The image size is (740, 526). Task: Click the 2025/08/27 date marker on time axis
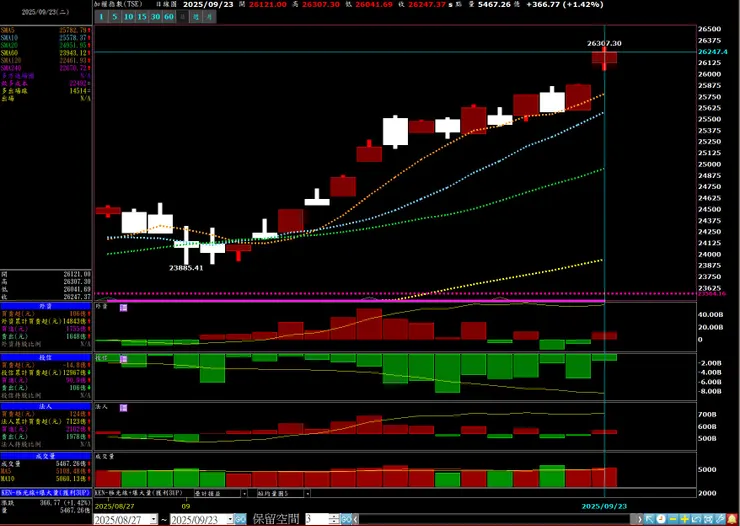point(115,506)
